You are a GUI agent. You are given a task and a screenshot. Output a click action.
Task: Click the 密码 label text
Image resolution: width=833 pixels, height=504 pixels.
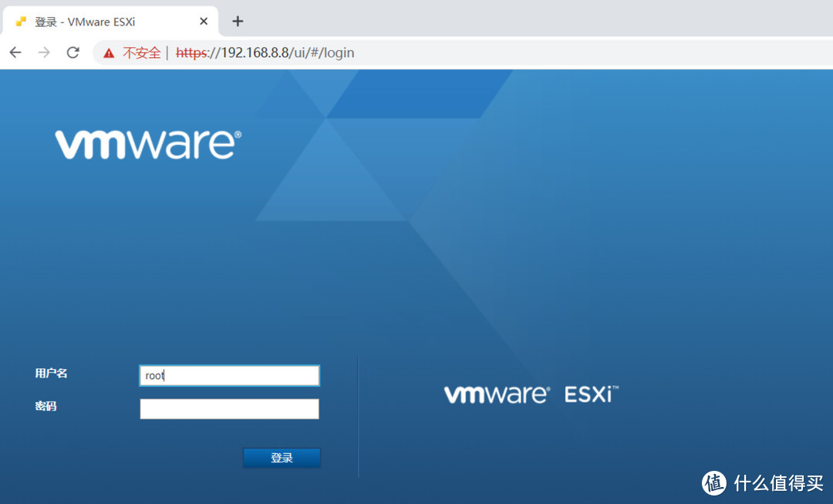(46, 406)
